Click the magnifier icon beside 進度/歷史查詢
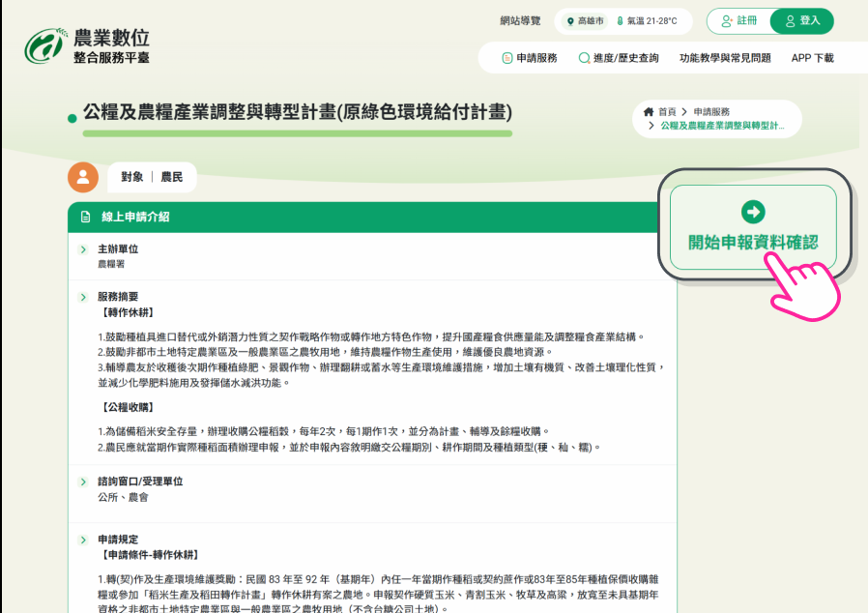Screen dimensions: 868x613 (584, 58)
